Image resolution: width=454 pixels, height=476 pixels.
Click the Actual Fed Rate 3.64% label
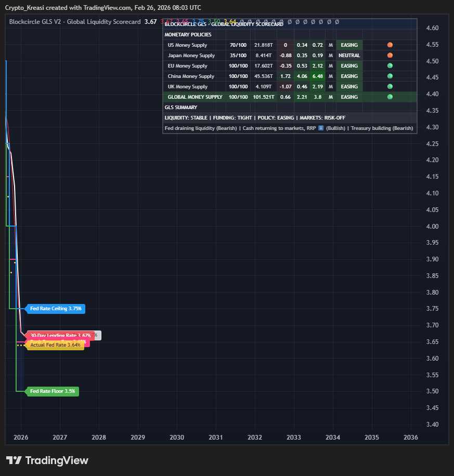[55, 345]
